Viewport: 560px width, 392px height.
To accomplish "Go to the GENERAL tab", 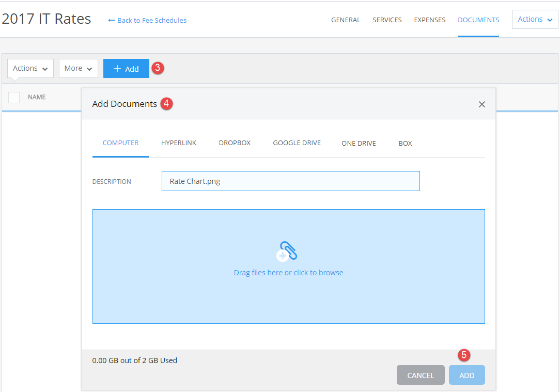I will [346, 20].
